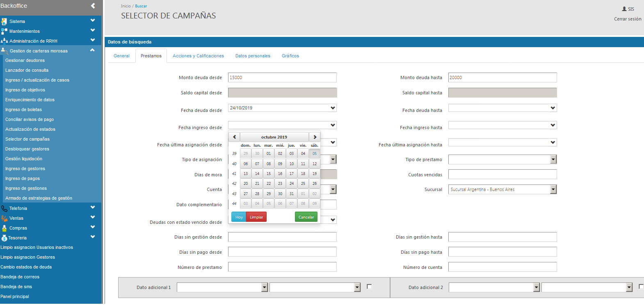The height and width of the screenshot is (305, 644).
Task: Open Cambio estados de deuda link
Action: point(26,267)
